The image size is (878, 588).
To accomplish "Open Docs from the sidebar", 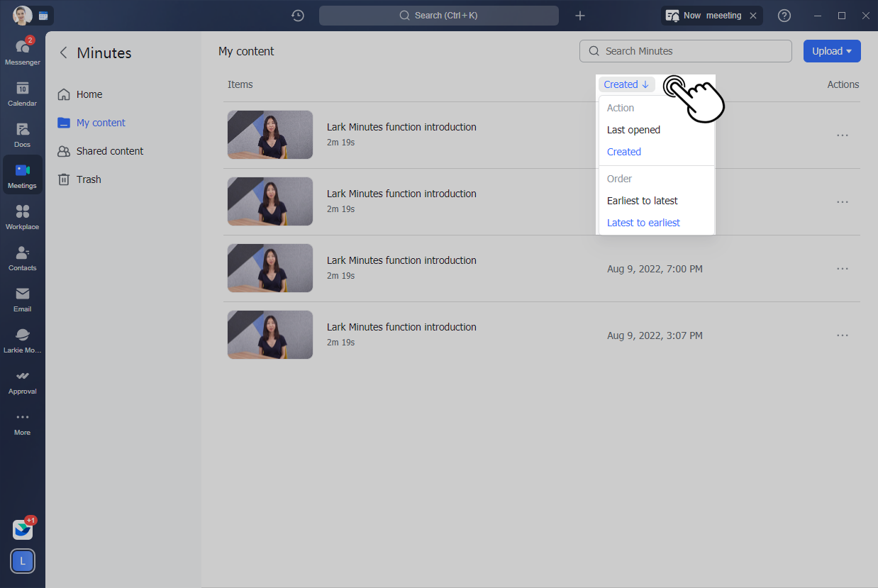I will pyautogui.click(x=22, y=134).
